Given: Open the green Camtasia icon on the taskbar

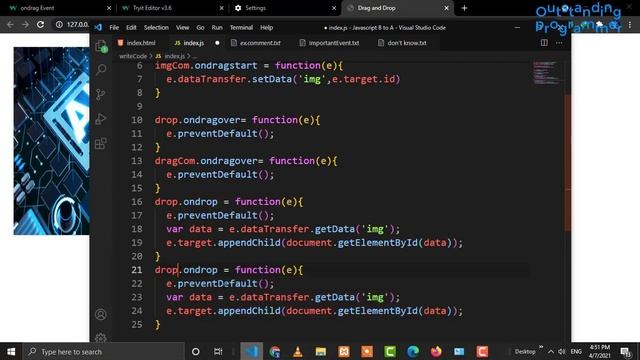Looking at the screenshot, I should pos(390,351).
